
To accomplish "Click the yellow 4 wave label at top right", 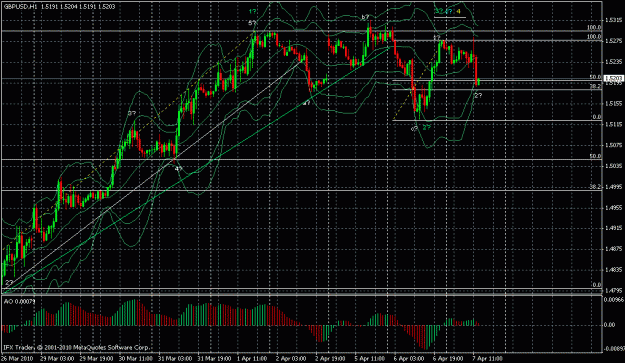I will (x=459, y=12).
